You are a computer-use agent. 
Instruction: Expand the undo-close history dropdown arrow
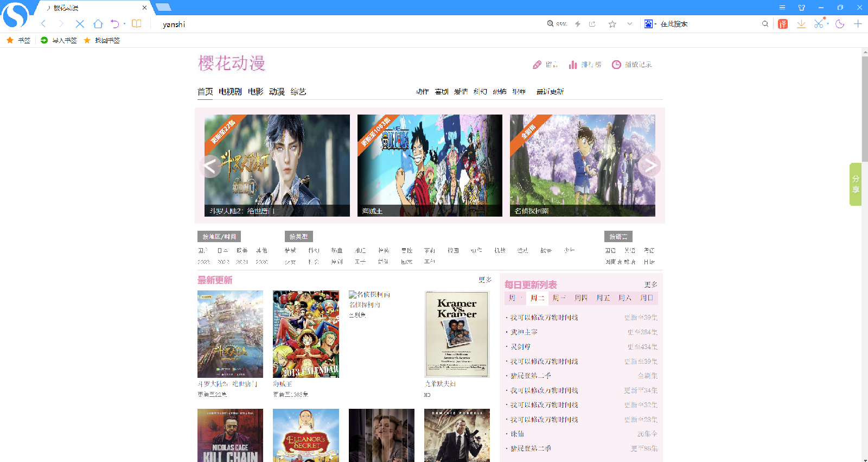pyautogui.click(x=125, y=24)
